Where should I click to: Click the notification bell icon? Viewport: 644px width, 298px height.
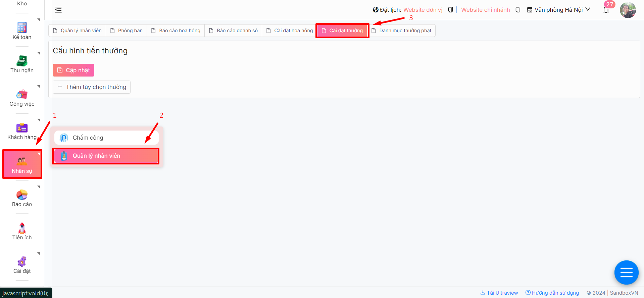pos(606,10)
